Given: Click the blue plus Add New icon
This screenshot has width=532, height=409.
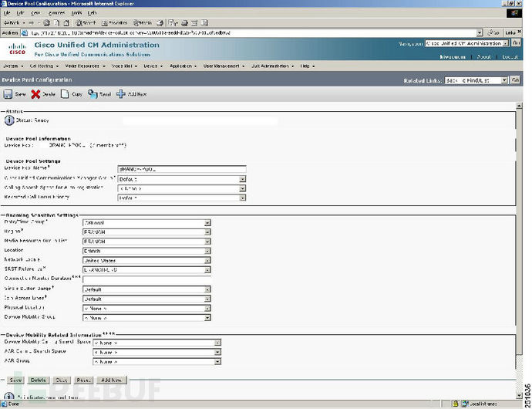Looking at the screenshot, I should click(121, 94).
